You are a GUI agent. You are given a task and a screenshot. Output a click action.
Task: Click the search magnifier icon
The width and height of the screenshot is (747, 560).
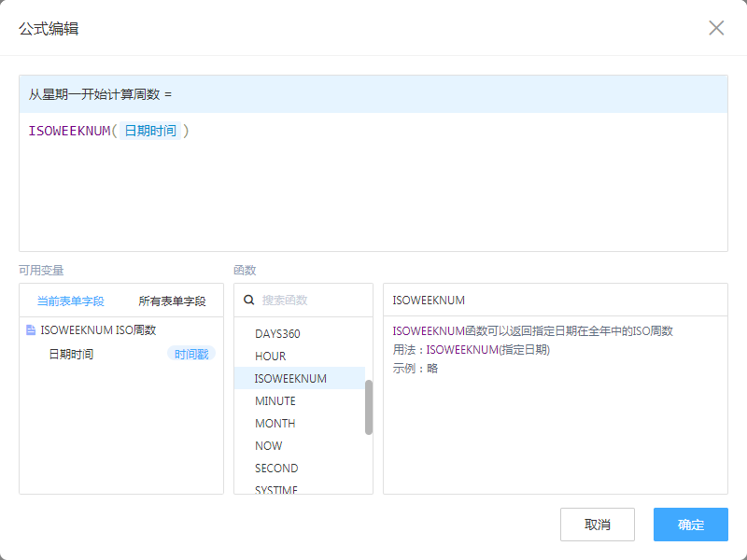click(249, 301)
